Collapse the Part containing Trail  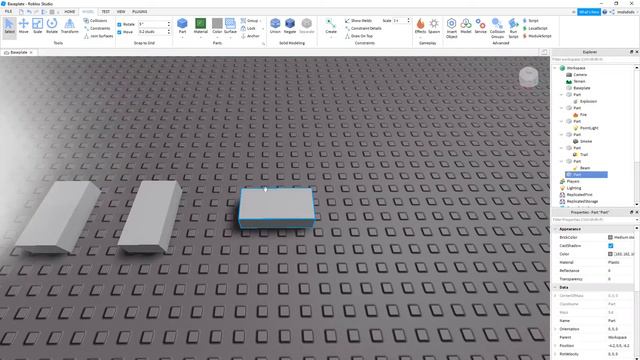[562, 148]
